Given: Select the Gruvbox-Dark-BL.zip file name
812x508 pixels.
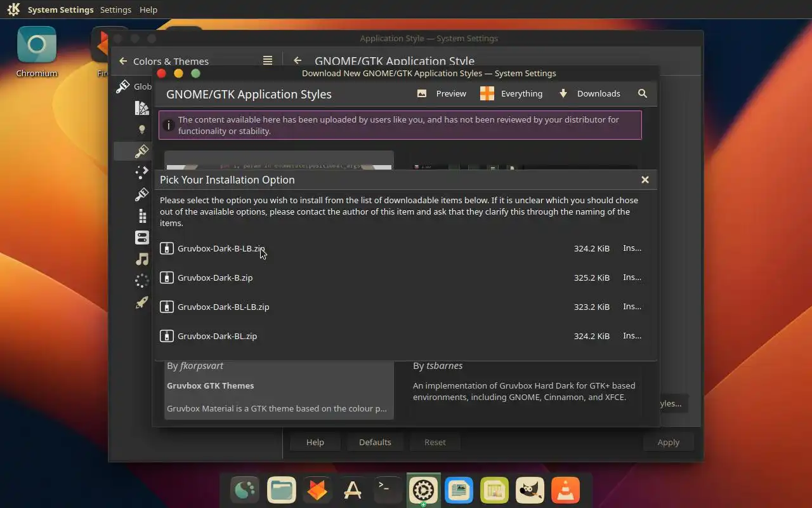Looking at the screenshot, I should click(217, 336).
